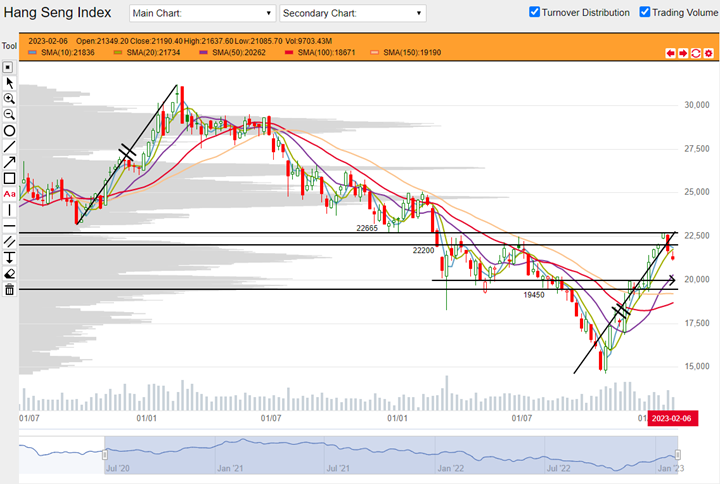The width and height of the screenshot is (720, 484).
Task: Choose the diagonal line drawing tool
Action: [x=9, y=146]
